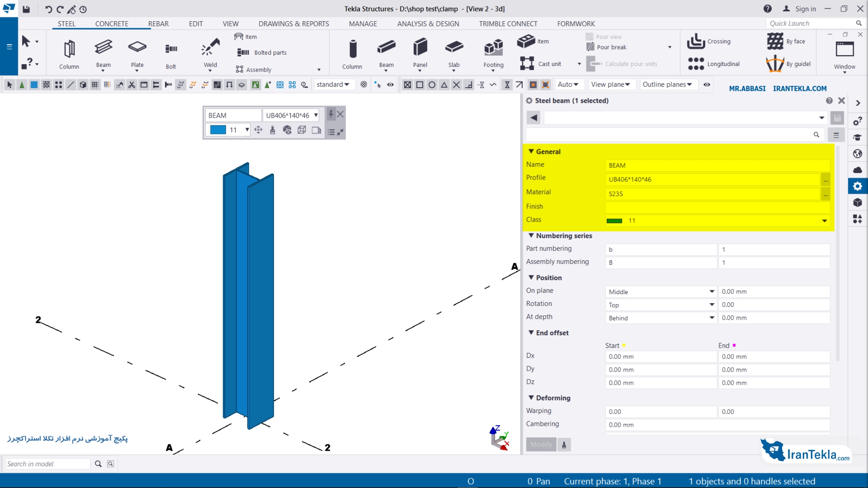
Task: Click the green Class color swatch
Action: (614, 221)
